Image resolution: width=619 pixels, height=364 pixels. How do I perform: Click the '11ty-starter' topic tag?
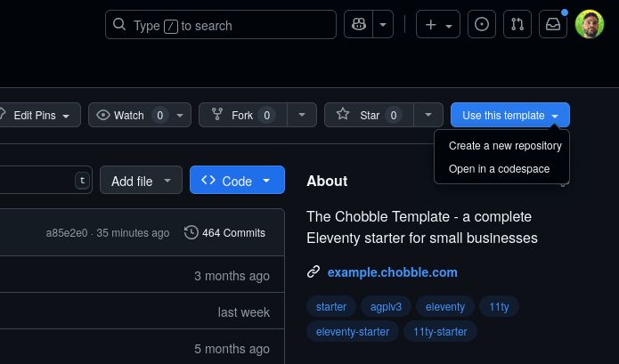pos(440,332)
